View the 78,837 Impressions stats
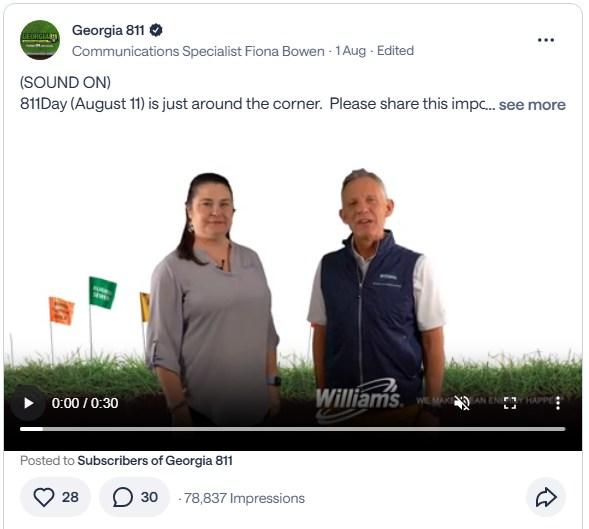Image resolution: width=589 pixels, height=529 pixels. (x=244, y=498)
